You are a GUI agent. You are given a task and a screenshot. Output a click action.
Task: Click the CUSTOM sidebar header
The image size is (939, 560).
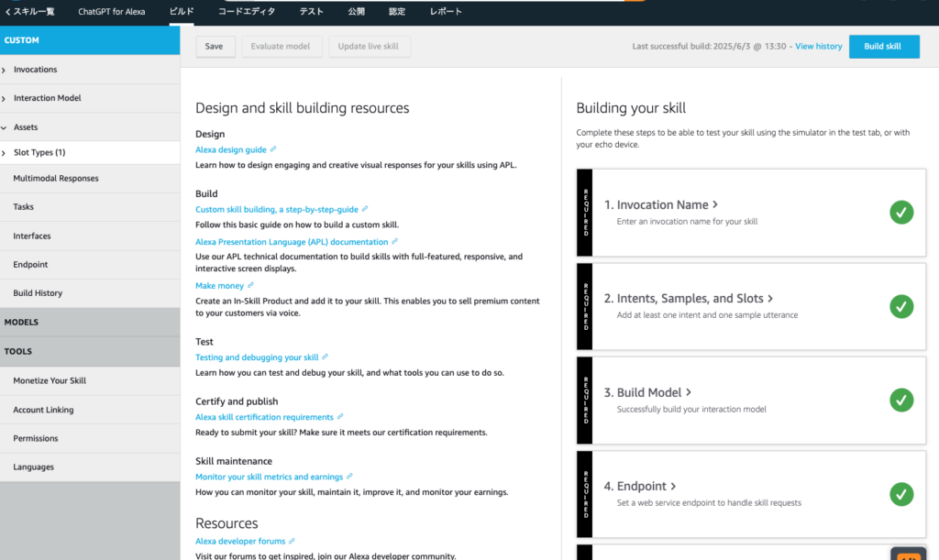[90, 40]
